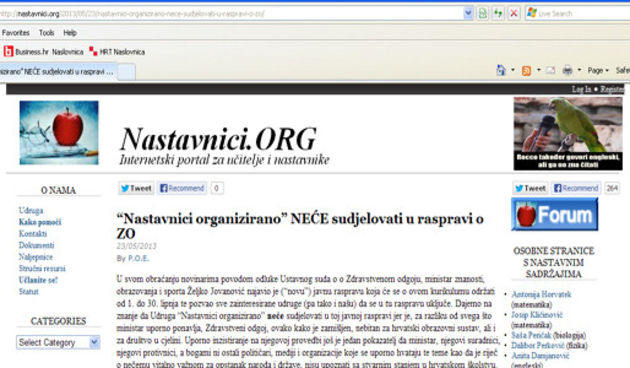Screen dimensions: 630x368
Task: Click the red X stop loading icon
Action: pyautogui.click(x=514, y=13)
